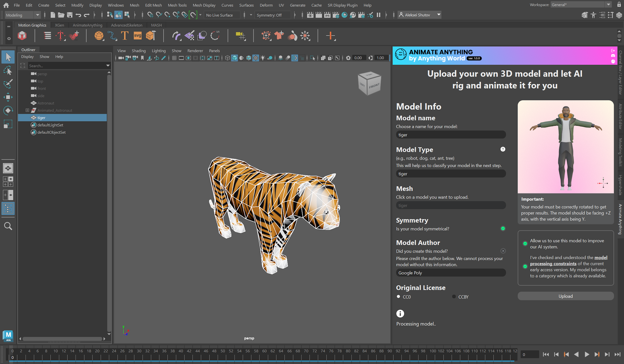
Task: Click the Upload button
Action: 565,296
